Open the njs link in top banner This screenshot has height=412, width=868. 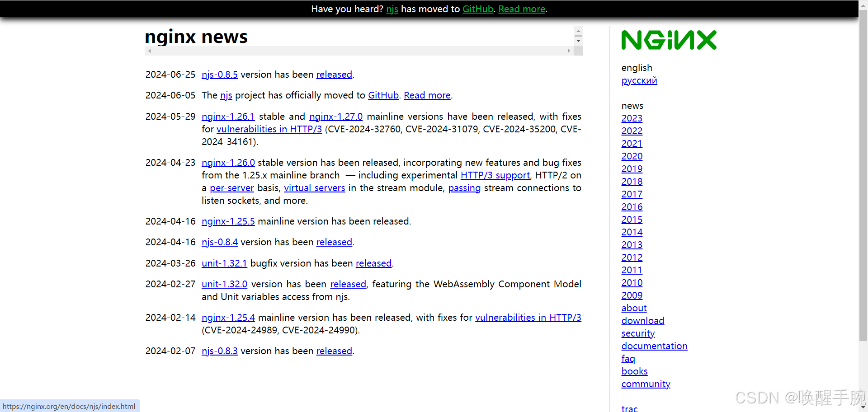392,9
